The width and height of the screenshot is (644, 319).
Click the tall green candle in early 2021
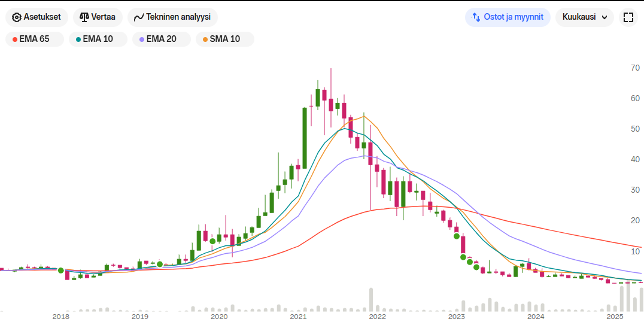[x=305, y=138]
